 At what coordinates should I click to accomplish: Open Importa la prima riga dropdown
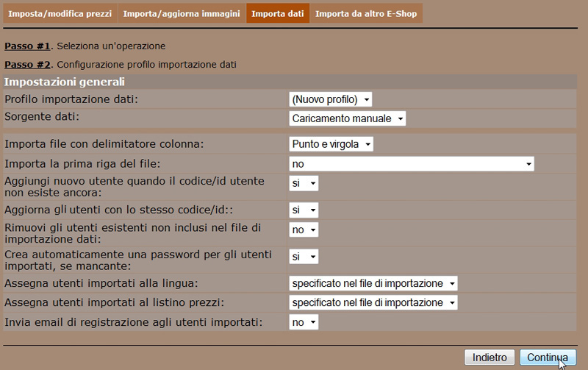pyautogui.click(x=412, y=164)
